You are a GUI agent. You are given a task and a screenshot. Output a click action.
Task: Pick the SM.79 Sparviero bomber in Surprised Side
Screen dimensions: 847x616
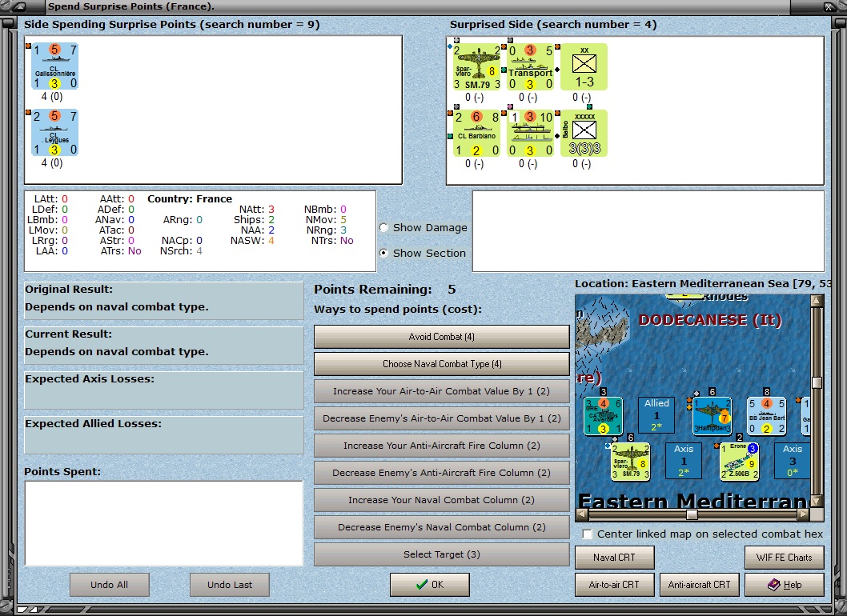tap(477, 67)
